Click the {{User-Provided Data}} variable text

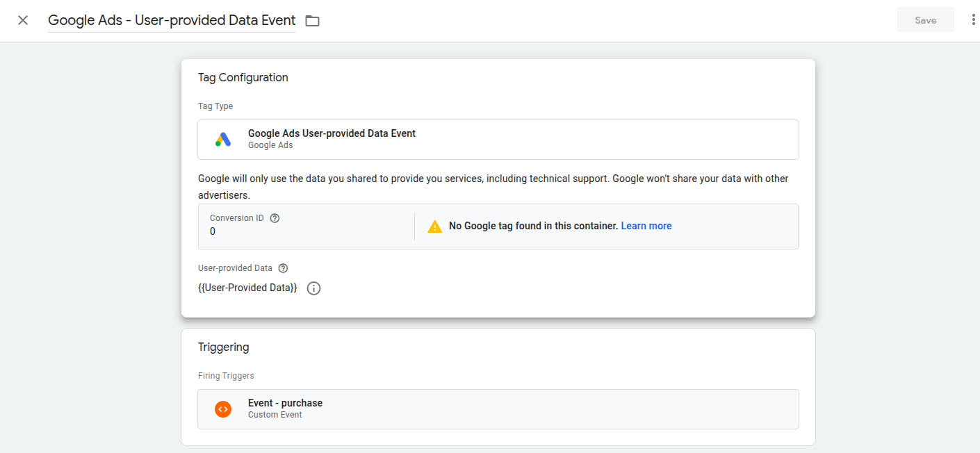click(247, 288)
